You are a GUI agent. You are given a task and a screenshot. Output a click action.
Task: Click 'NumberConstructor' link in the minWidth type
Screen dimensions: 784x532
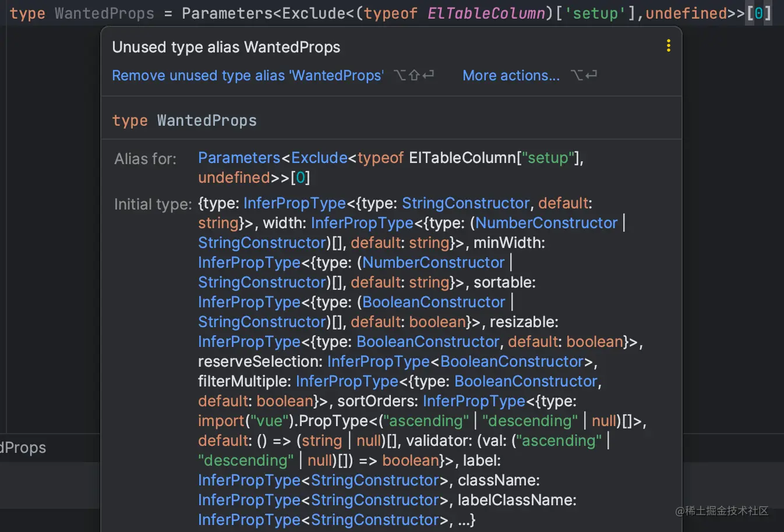tap(433, 263)
